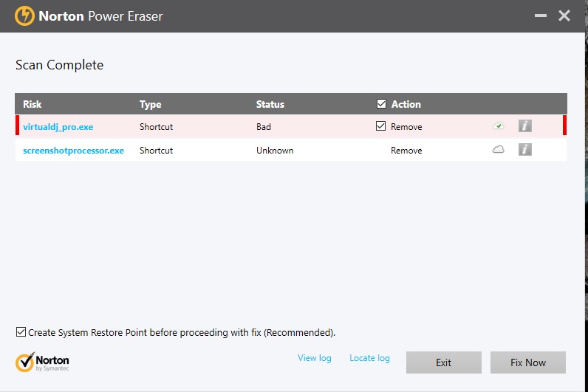588x392 pixels.
Task: Toggle the Action select-all checkbox in header
Action: (x=381, y=104)
